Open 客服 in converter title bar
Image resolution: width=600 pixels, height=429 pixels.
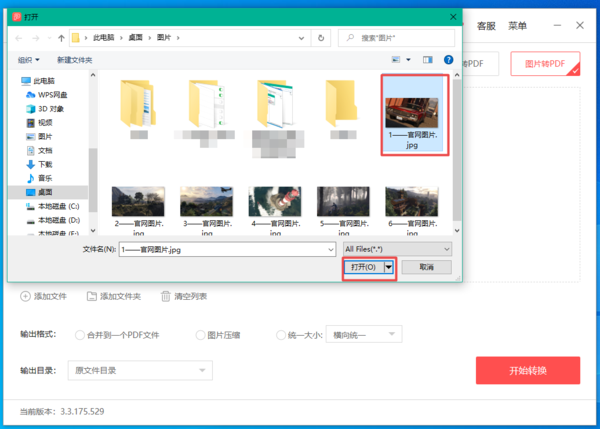(486, 26)
